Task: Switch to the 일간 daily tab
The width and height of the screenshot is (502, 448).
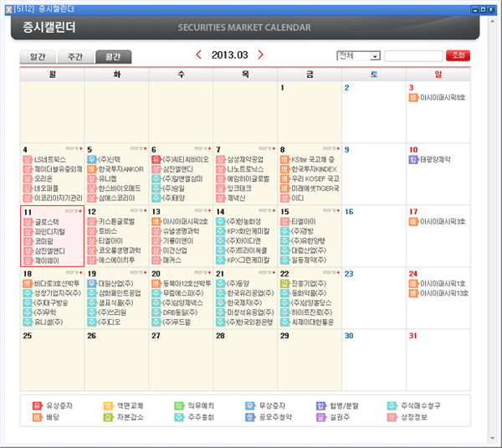Action: [38, 57]
